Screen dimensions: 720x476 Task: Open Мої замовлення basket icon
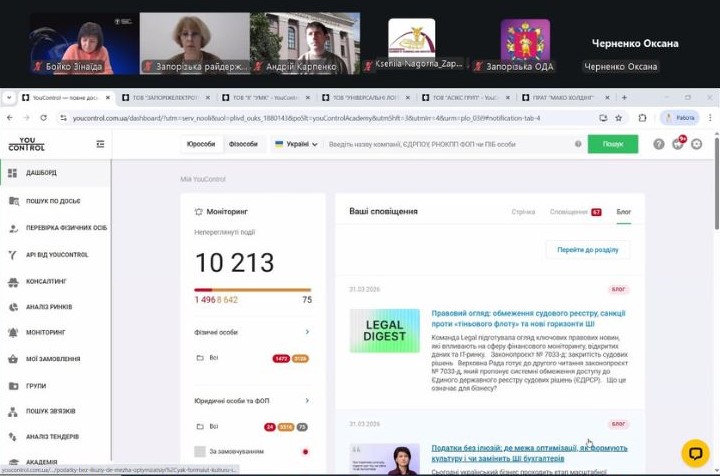point(13,359)
